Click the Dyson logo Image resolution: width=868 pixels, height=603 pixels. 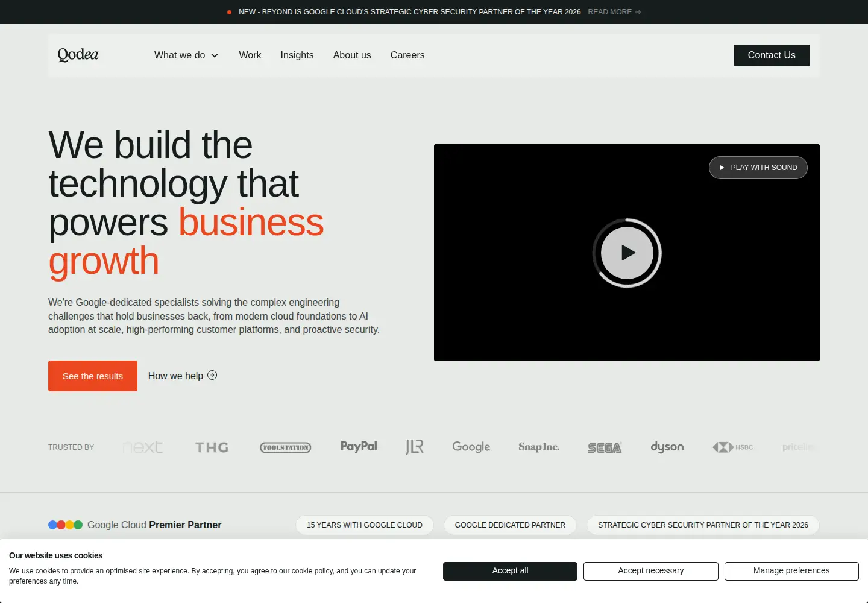(667, 447)
